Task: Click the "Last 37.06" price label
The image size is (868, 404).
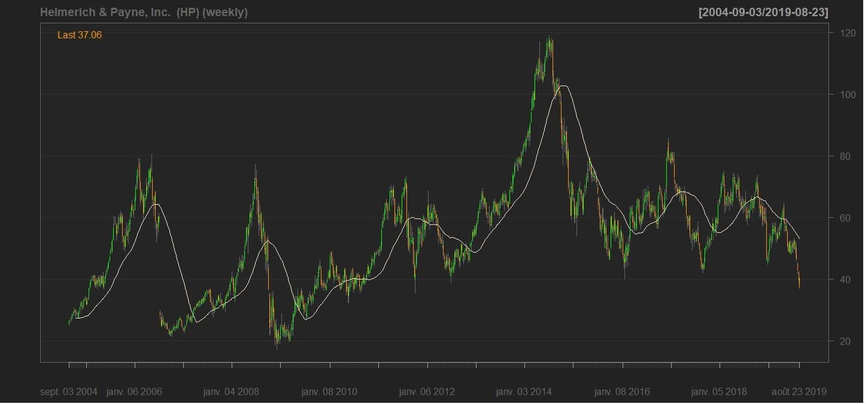Action: click(80, 35)
